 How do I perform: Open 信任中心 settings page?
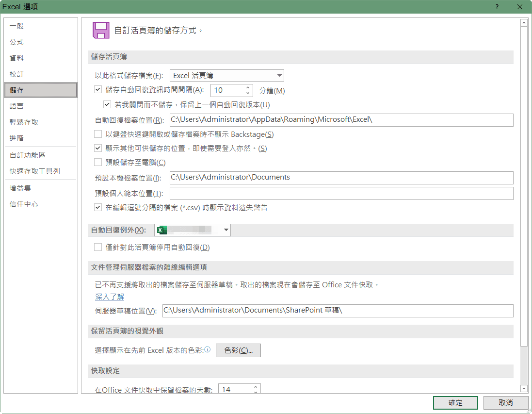pos(40,204)
